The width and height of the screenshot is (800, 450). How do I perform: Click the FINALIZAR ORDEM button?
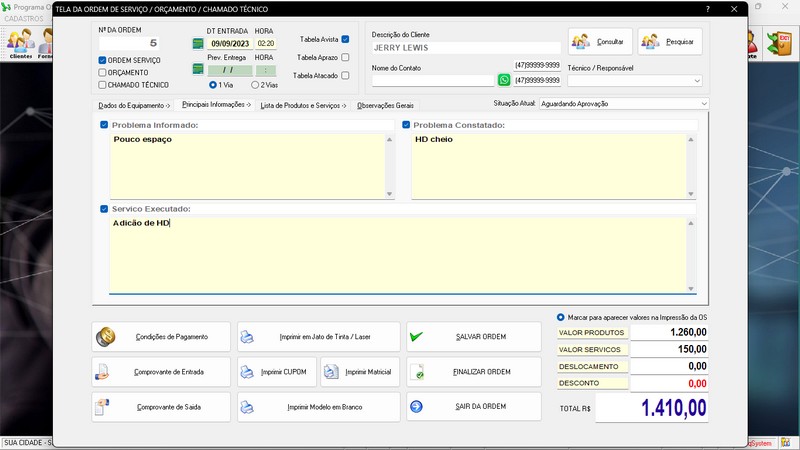tap(473, 372)
